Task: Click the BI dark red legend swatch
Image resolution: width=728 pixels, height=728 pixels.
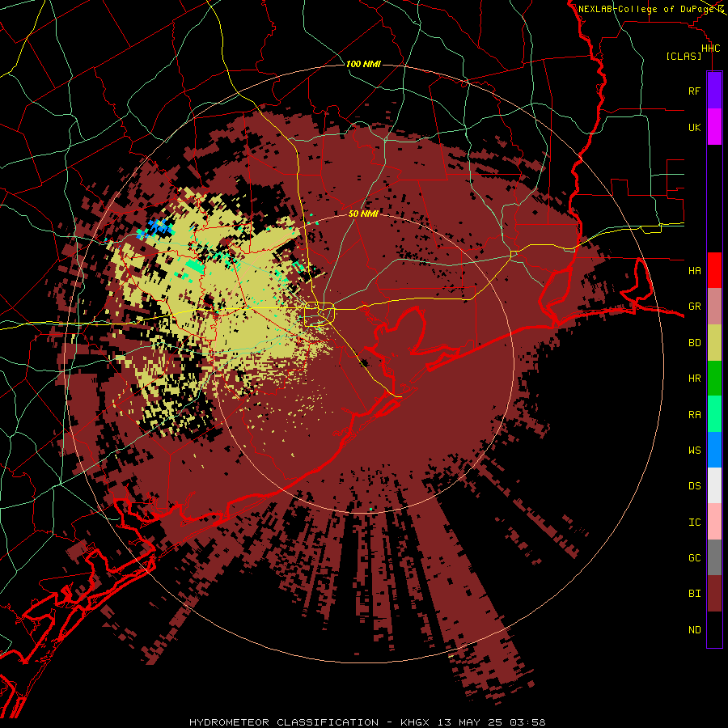Action: (714, 594)
